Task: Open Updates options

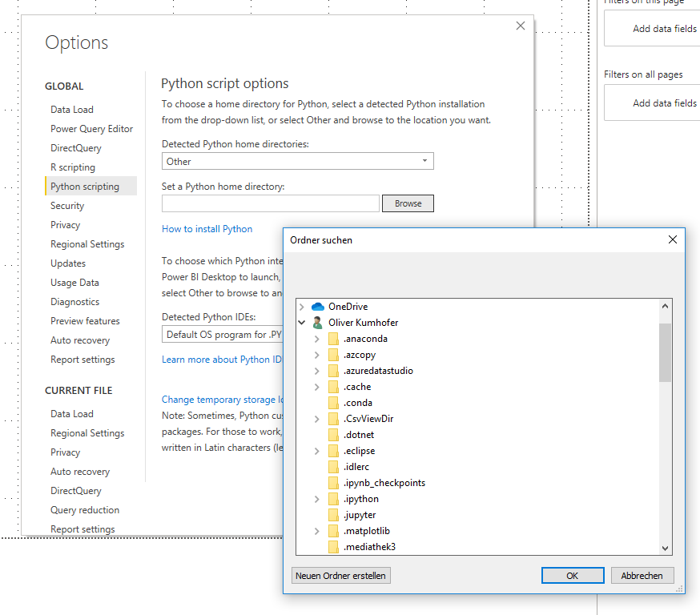Action: tap(68, 263)
